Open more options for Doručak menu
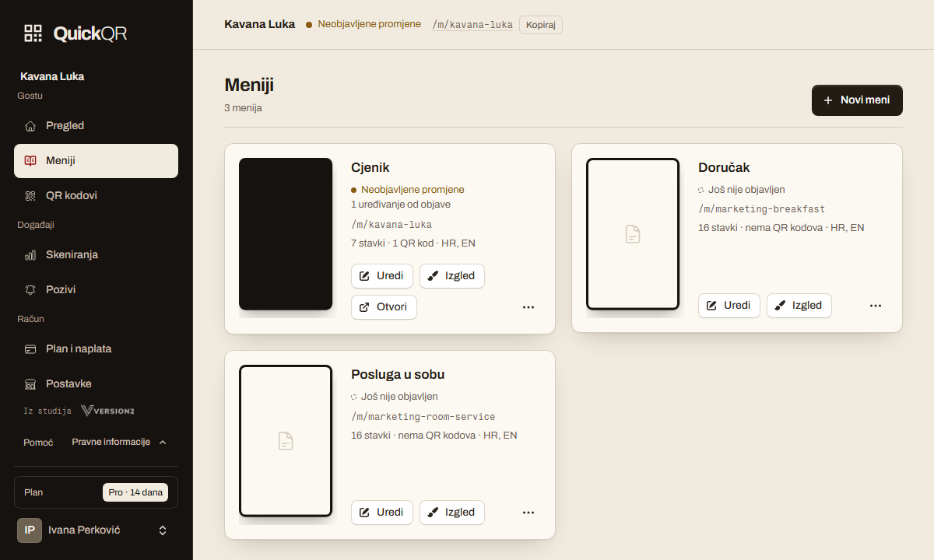Viewport: 934px width, 560px height. click(x=876, y=306)
